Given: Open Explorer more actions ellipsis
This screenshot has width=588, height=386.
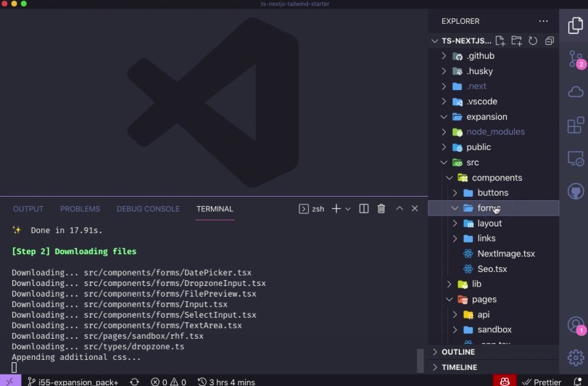Looking at the screenshot, I should pos(543,21).
